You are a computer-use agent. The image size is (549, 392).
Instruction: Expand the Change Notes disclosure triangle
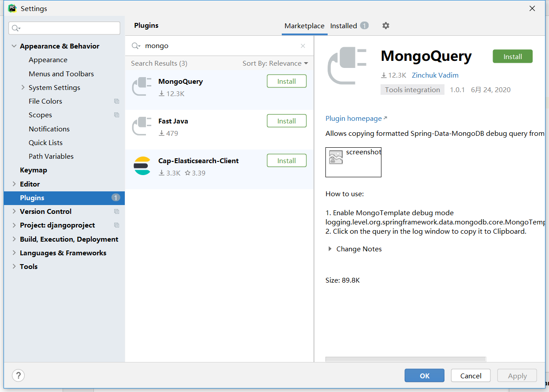pos(330,249)
